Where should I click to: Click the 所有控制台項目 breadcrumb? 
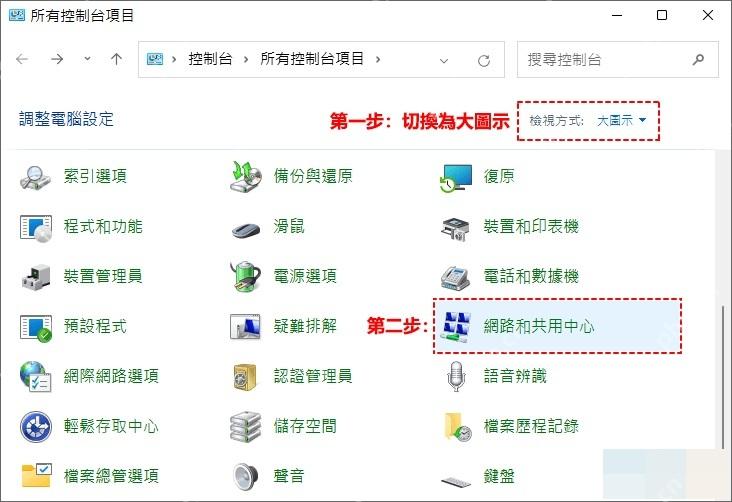[312, 59]
